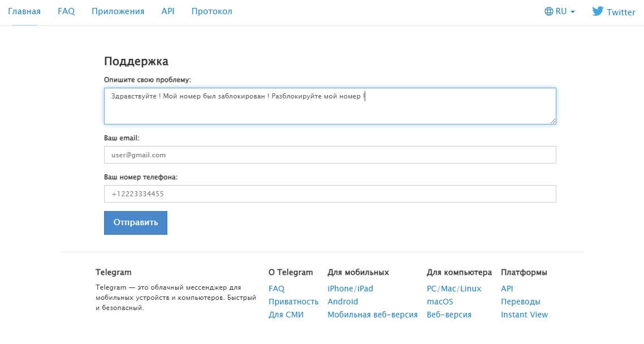Viewport: 644px width, 344px height.
Task: Click the iPhone/iPad download link
Action: pyautogui.click(x=351, y=288)
